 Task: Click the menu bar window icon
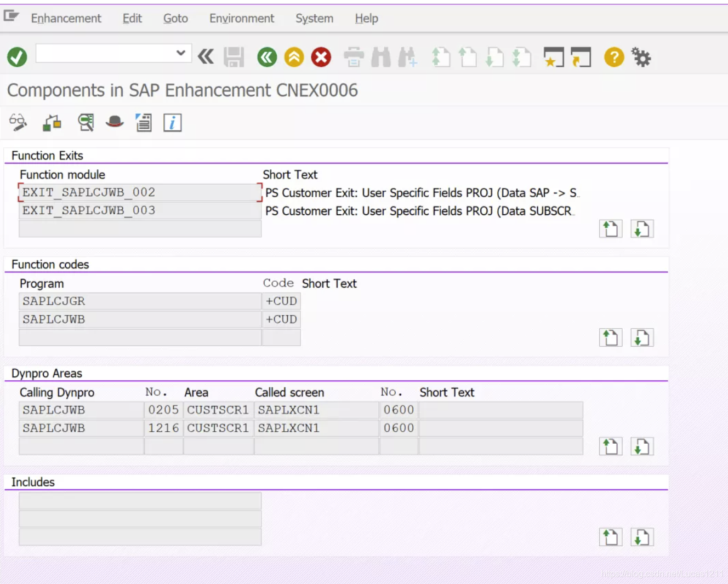pyautogui.click(x=12, y=16)
